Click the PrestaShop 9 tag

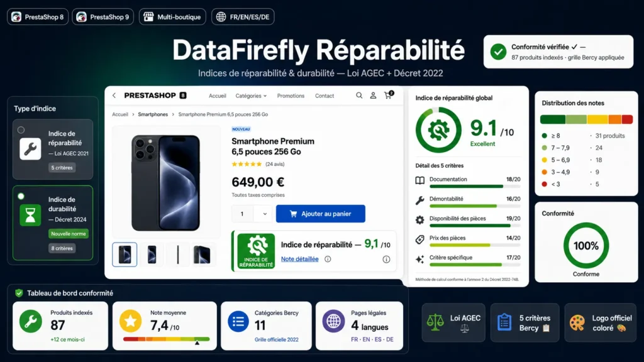[103, 17]
